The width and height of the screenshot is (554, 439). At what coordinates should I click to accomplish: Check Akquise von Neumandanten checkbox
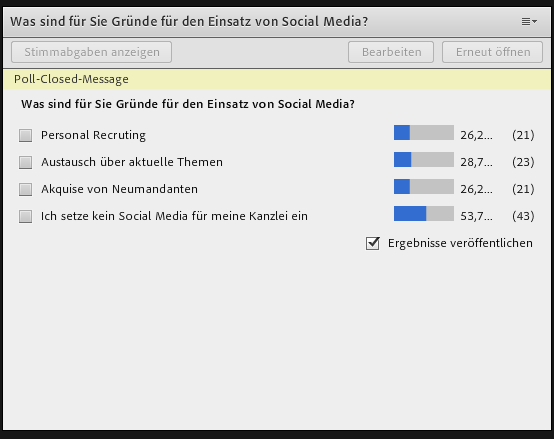(25, 189)
